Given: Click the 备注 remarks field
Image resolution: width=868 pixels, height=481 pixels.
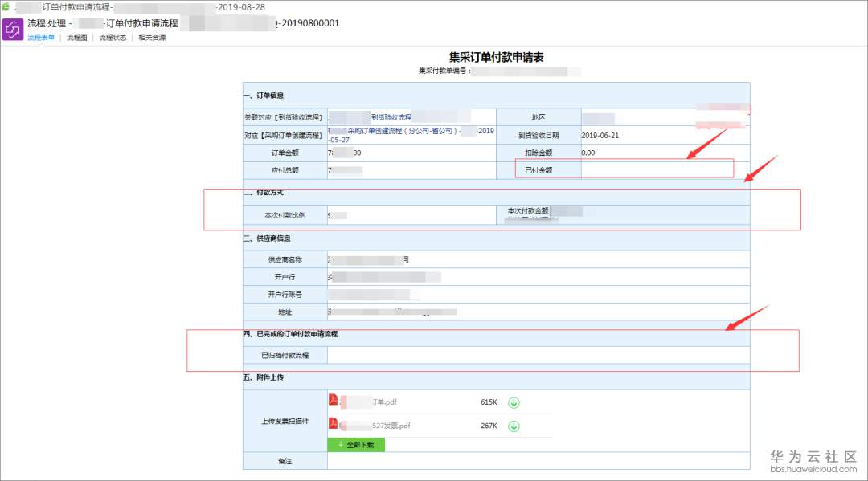Looking at the screenshot, I should (x=538, y=461).
